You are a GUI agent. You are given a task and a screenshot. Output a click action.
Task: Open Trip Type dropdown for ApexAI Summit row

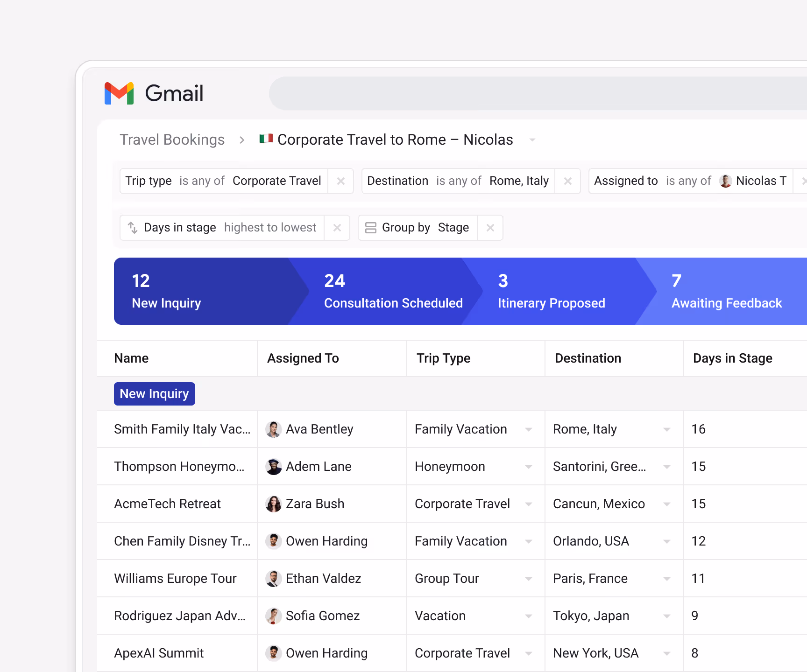pyautogui.click(x=529, y=654)
